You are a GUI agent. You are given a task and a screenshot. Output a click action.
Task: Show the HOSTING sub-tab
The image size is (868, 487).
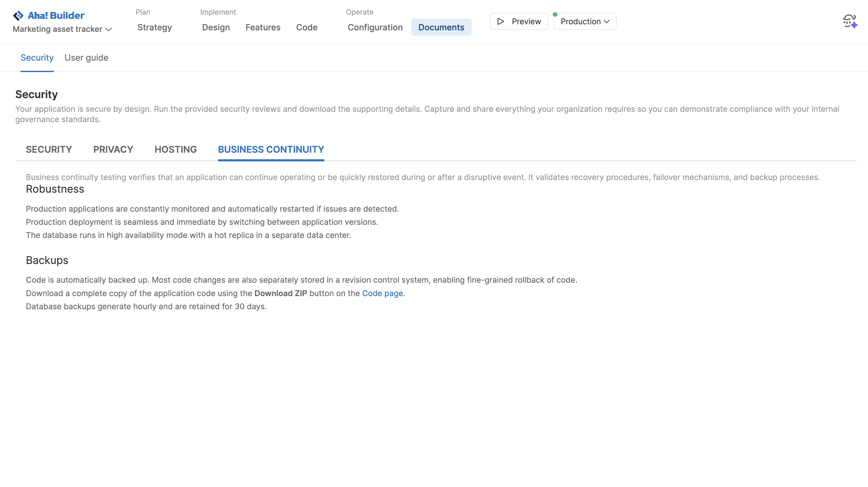click(x=176, y=149)
